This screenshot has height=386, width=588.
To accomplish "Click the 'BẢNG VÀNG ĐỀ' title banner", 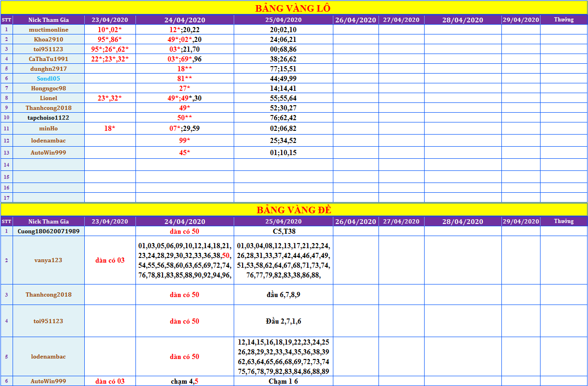I will [x=294, y=210].
